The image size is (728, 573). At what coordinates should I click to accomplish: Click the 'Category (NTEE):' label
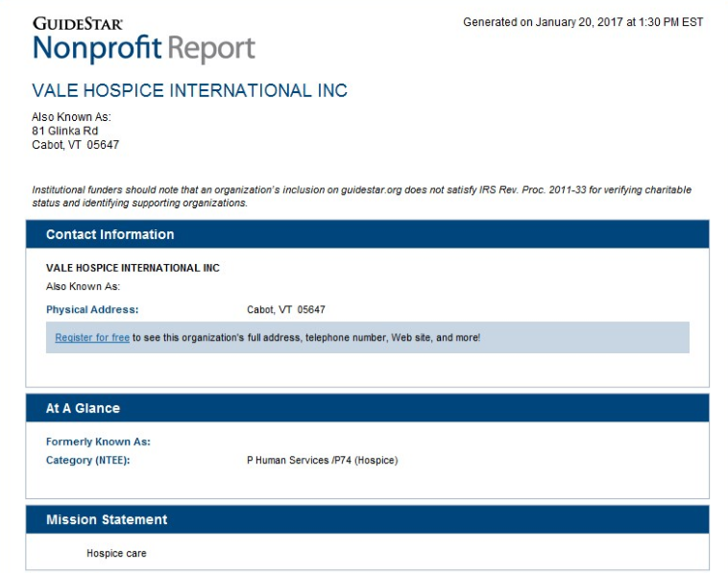coord(87,461)
